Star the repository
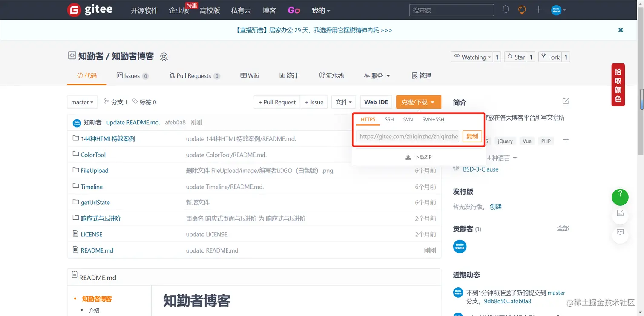This screenshot has width=644, height=316. (x=517, y=57)
